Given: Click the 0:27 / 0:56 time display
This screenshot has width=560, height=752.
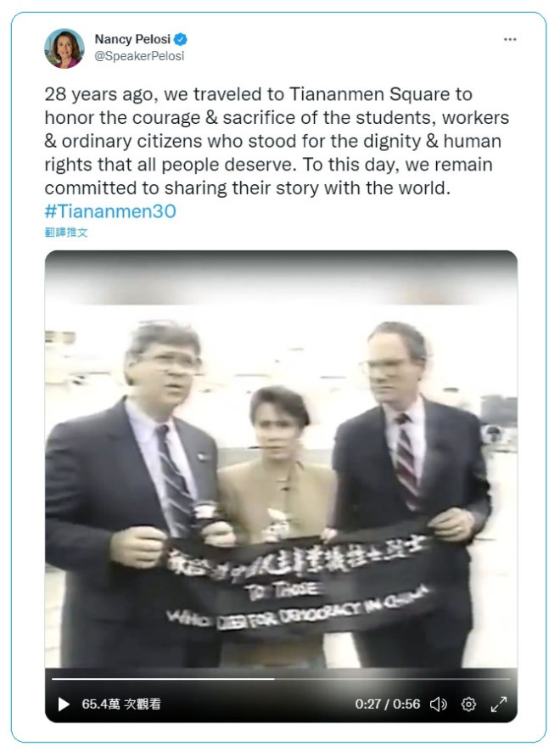Looking at the screenshot, I should coord(388,704).
